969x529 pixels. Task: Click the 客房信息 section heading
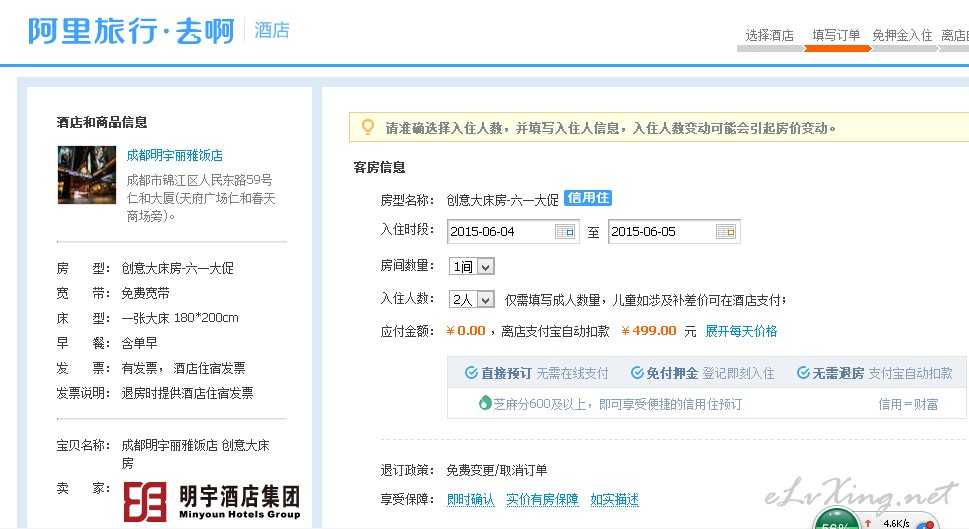379,167
